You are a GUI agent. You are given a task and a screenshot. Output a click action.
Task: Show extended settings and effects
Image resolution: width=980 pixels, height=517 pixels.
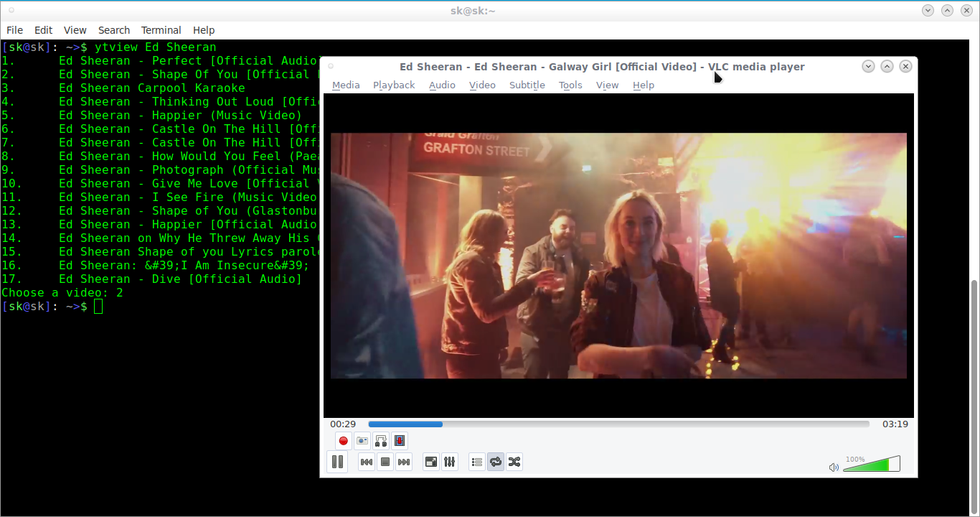pyautogui.click(x=449, y=462)
